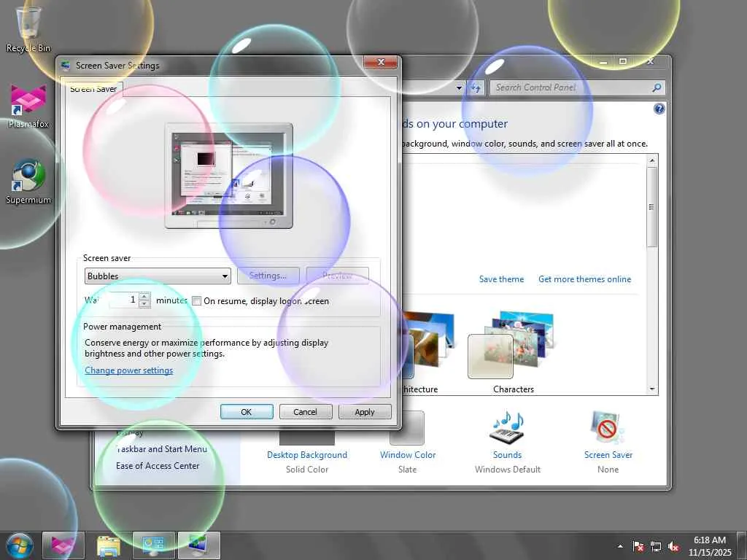Viewport: 747px width, 560px height.
Task: Click OK in Screen Saver Settings
Action: tap(247, 412)
